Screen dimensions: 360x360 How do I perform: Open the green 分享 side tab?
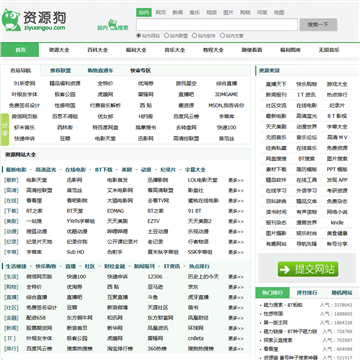(x=5, y=129)
